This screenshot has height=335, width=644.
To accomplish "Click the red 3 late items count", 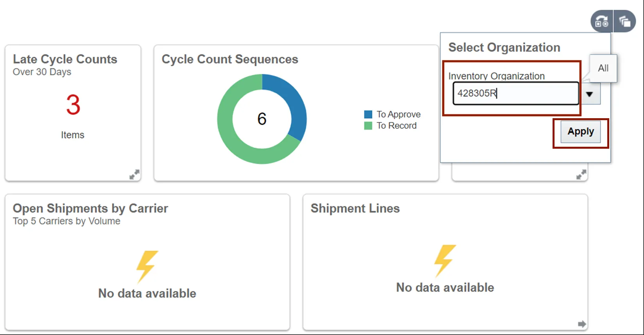I will (x=73, y=105).
